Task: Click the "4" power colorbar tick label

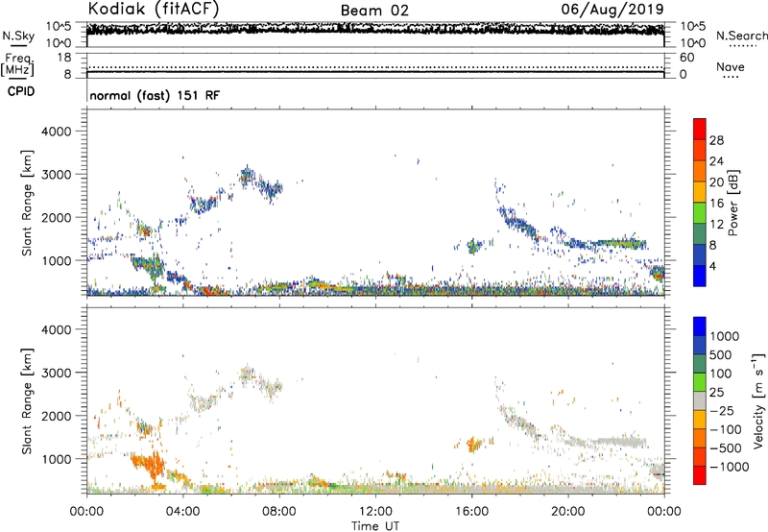Action: coord(712,266)
